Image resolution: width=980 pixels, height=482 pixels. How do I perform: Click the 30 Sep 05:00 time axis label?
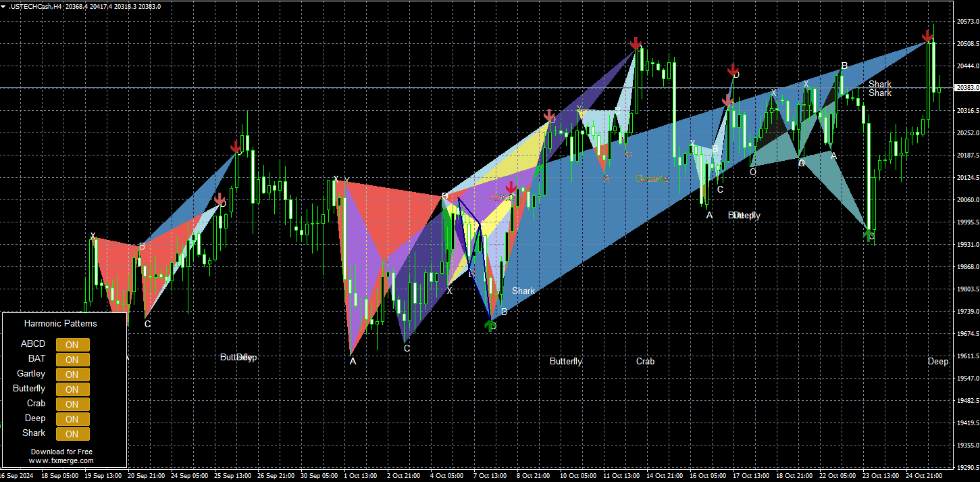(320, 476)
